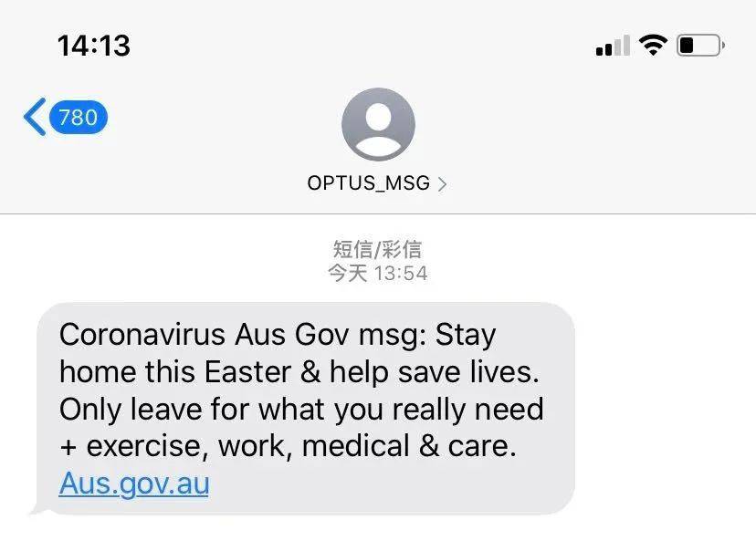Tap the cellular signal strength icon
Image resolution: width=756 pixels, height=551 pixels.
(613, 46)
